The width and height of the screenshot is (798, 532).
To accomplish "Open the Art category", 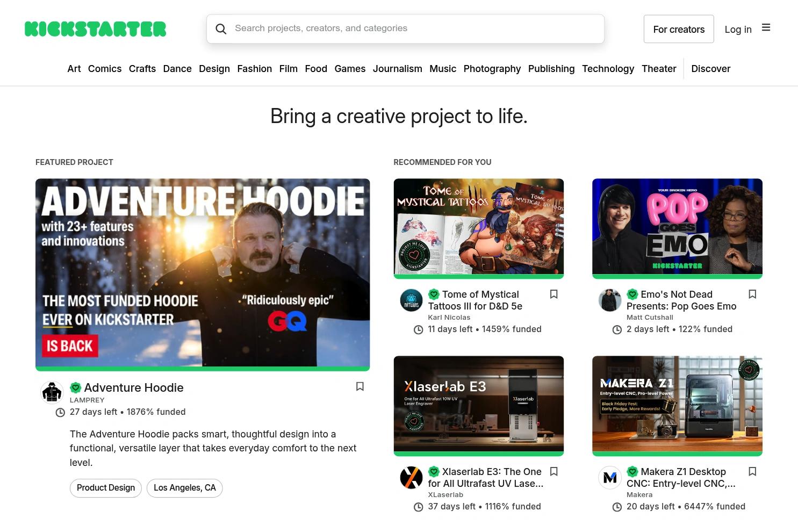I will tap(74, 69).
